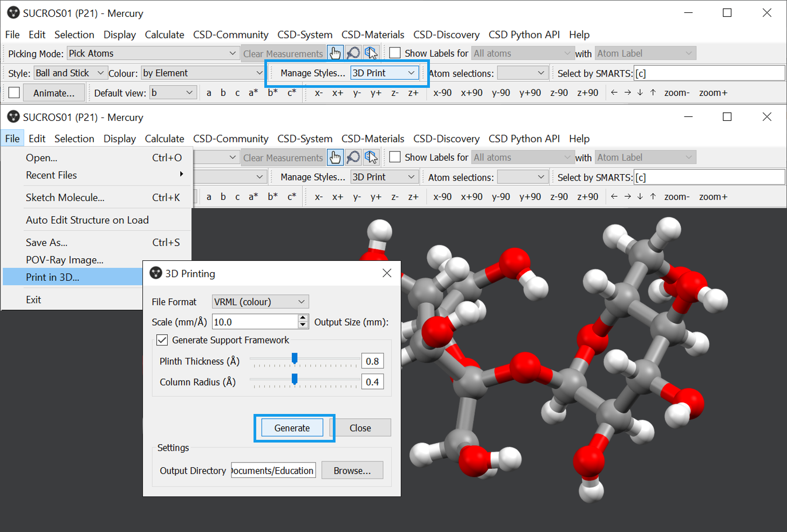Select Save As... in the File menu
787x532 pixels.
(x=47, y=243)
